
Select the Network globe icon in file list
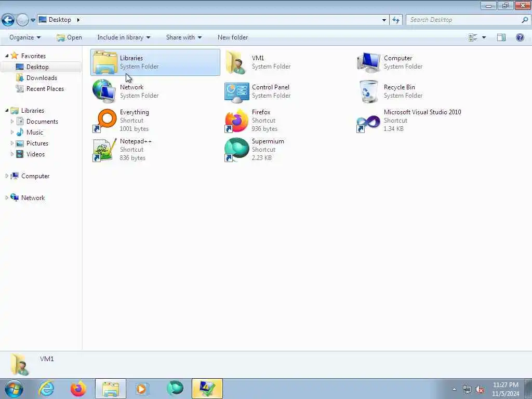click(104, 91)
